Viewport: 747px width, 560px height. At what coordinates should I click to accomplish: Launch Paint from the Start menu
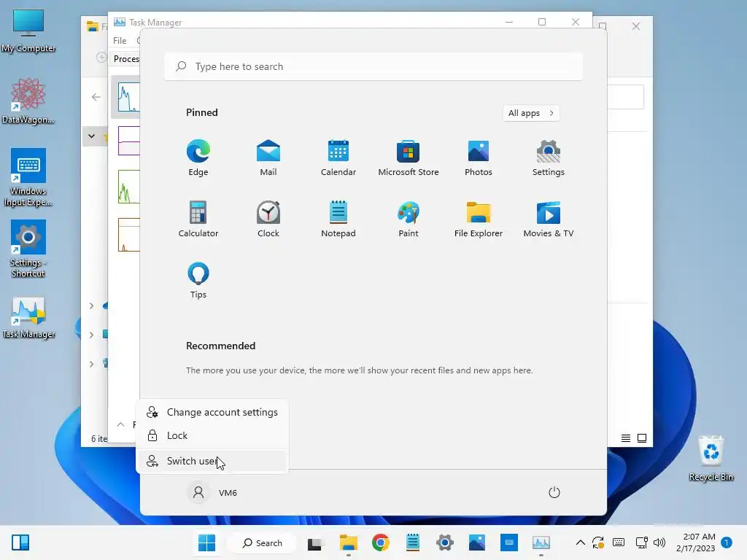point(409,219)
